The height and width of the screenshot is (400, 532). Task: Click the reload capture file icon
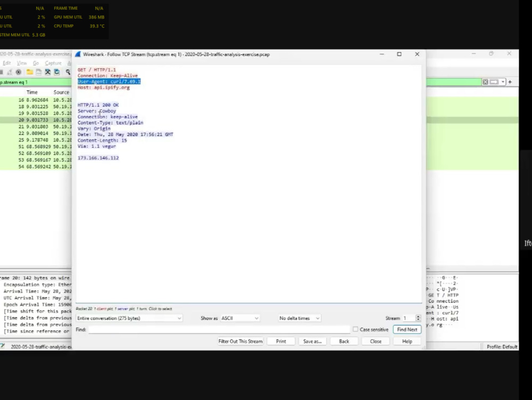(57, 72)
